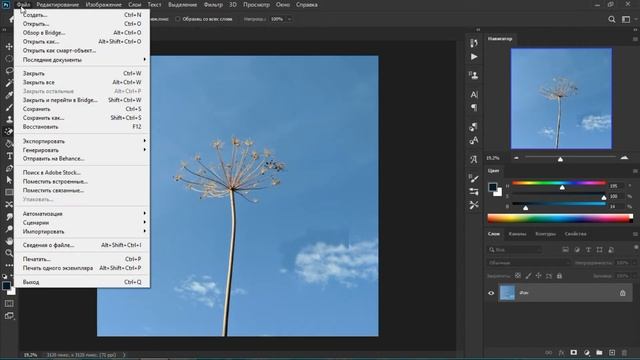
Task: Open the Glyphs panel icon
Action: pyautogui.click(x=473, y=160)
